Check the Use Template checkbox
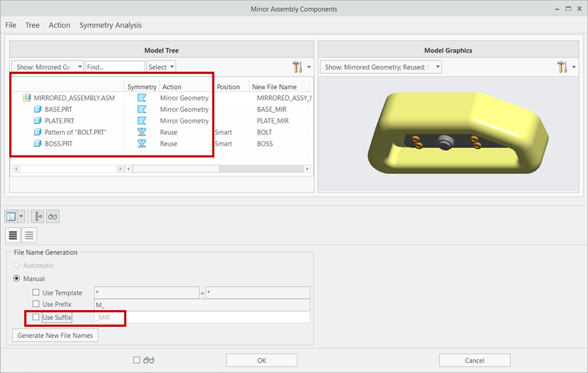The image size is (588, 373). (36, 293)
